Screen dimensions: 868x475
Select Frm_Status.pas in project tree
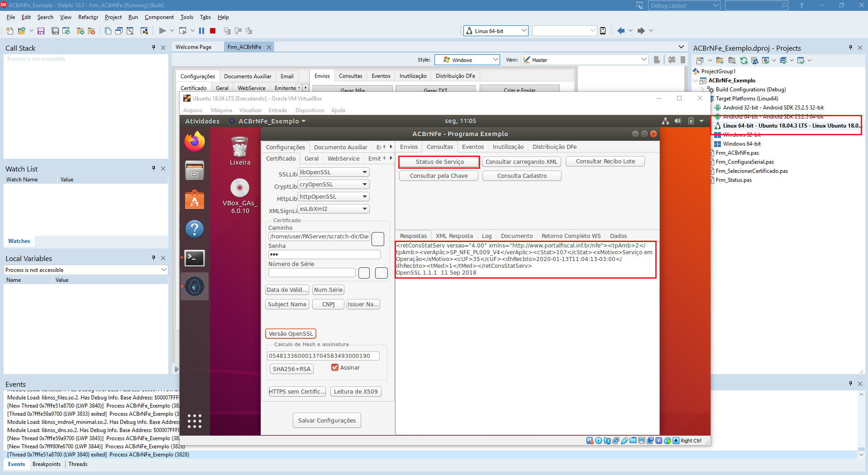tap(734, 180)
